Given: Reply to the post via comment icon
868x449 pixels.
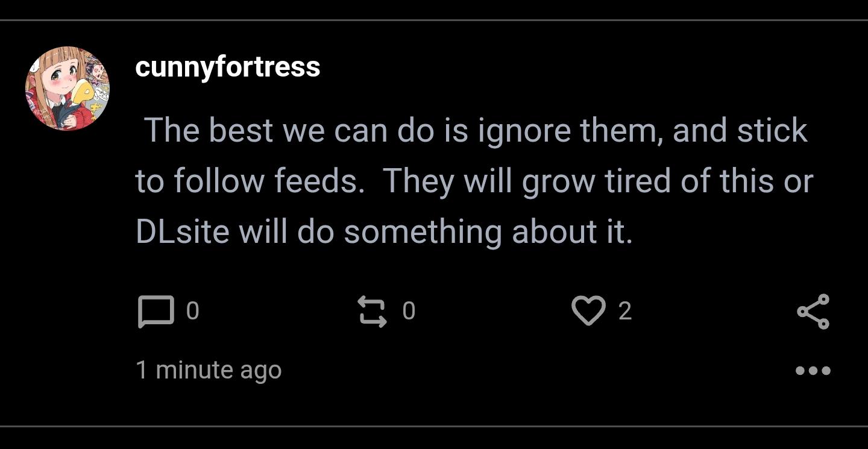Looking at the screenshot, I should [156, 312].
